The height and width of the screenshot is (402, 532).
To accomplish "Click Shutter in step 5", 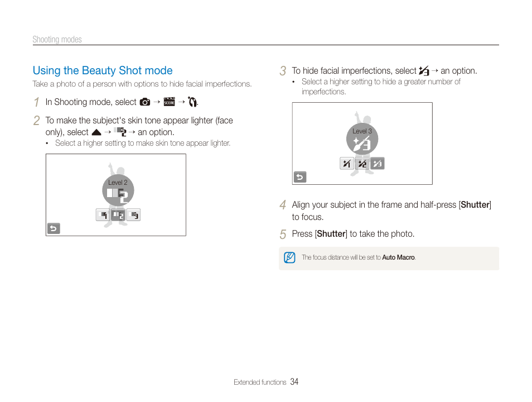I will point(331,234).
